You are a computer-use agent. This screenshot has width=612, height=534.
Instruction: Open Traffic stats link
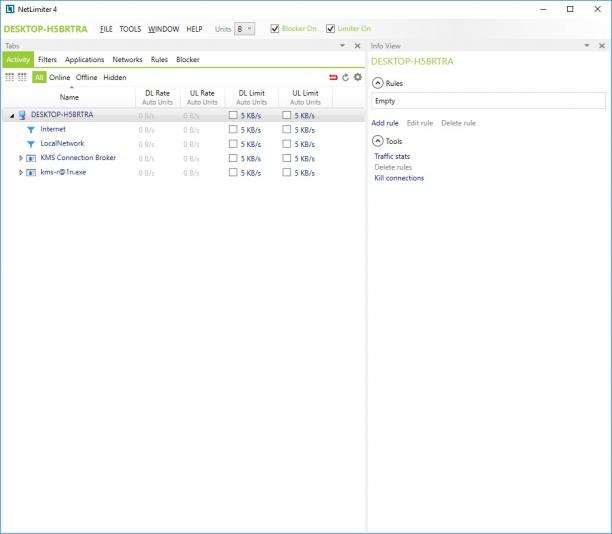(392, 156)
